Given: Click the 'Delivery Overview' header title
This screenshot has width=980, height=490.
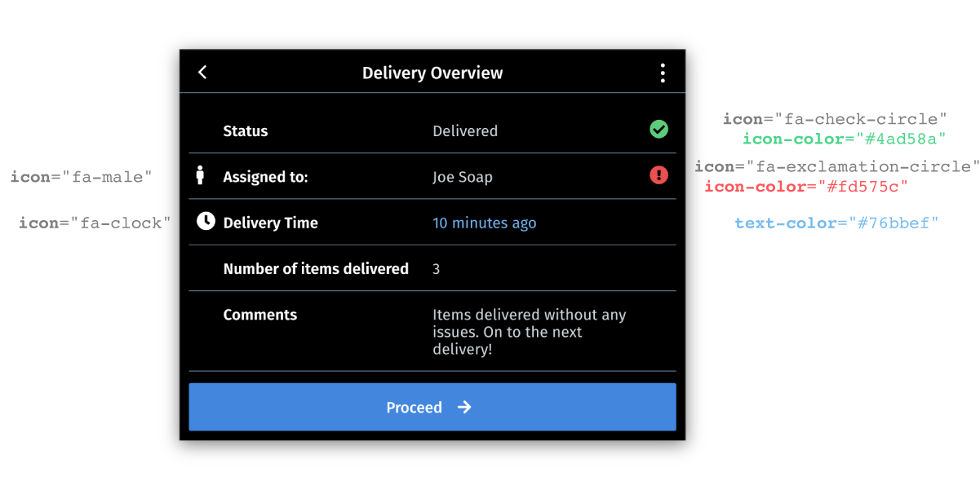Looking at the screenshot, I should tap(432, 73).
